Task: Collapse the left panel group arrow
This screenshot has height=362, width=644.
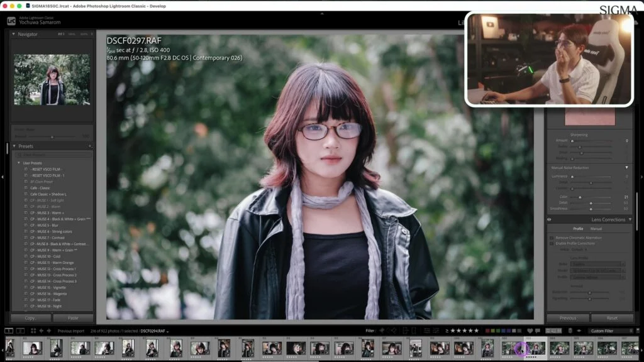Action: 3,177
